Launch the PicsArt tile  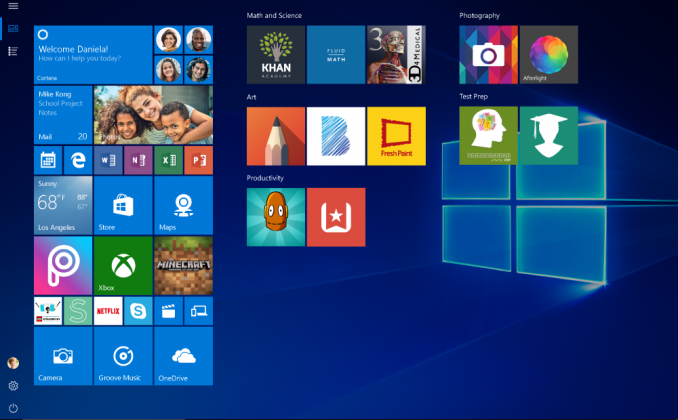click(63, 266)
